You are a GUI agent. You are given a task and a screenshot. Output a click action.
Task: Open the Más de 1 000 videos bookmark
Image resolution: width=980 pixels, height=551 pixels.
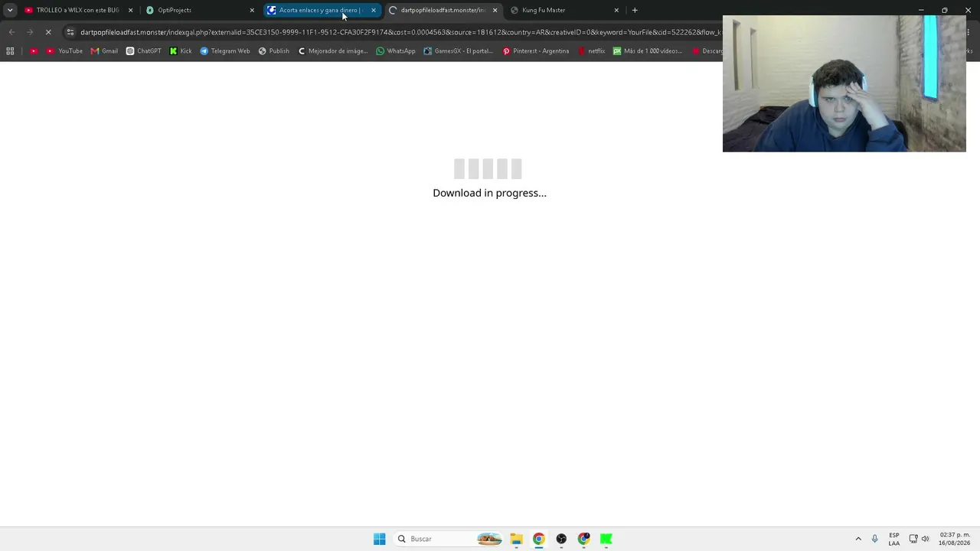648,51
